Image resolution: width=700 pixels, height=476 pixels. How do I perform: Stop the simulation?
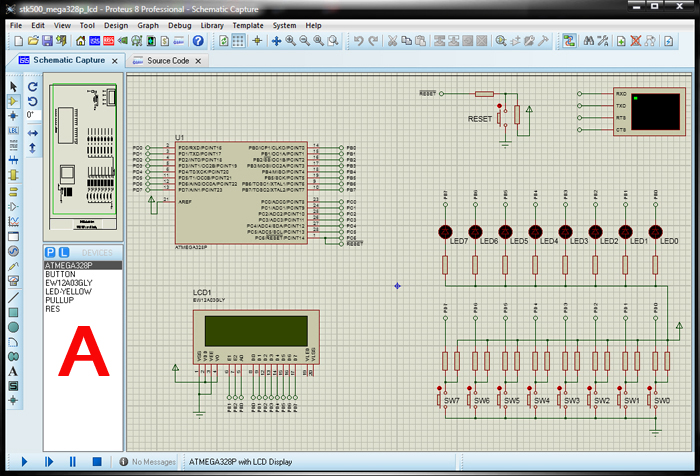(x=97, y=462)
